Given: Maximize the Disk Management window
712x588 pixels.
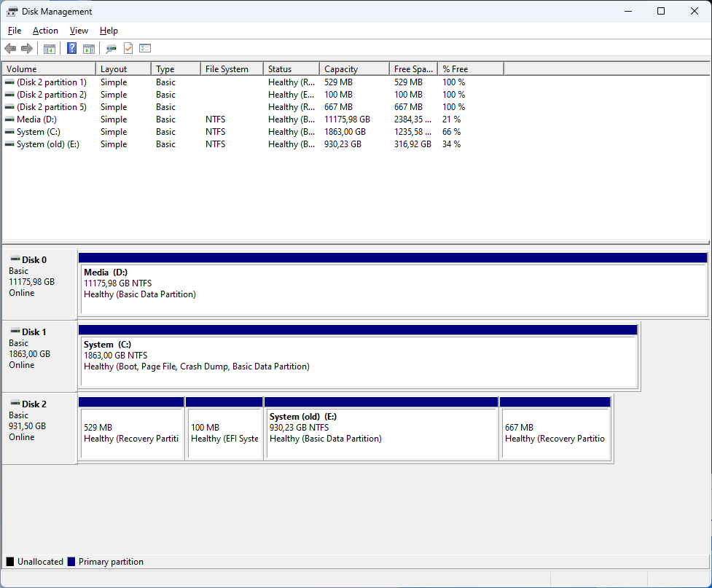Looking at the screenshot, I should (661, 11).
